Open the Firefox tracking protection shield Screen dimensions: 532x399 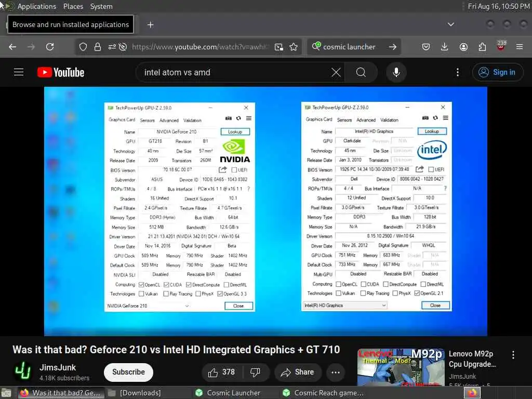[83, 47]
